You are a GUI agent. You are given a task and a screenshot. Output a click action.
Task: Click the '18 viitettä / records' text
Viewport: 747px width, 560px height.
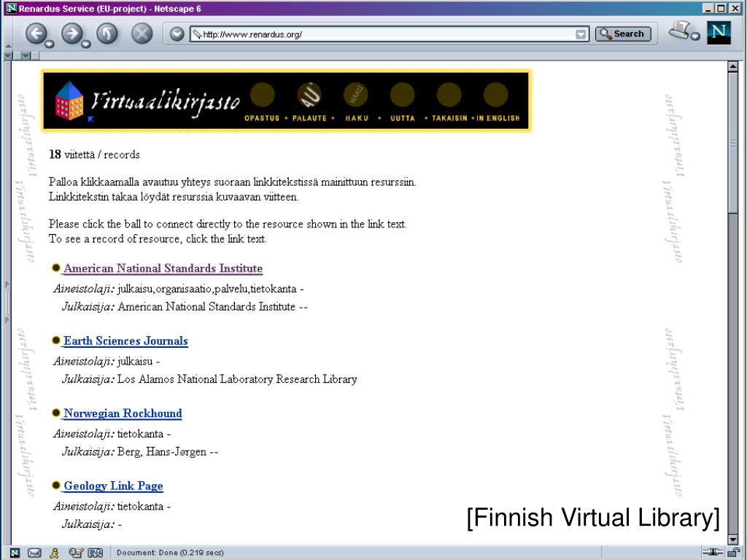click(x=94, y=155)
